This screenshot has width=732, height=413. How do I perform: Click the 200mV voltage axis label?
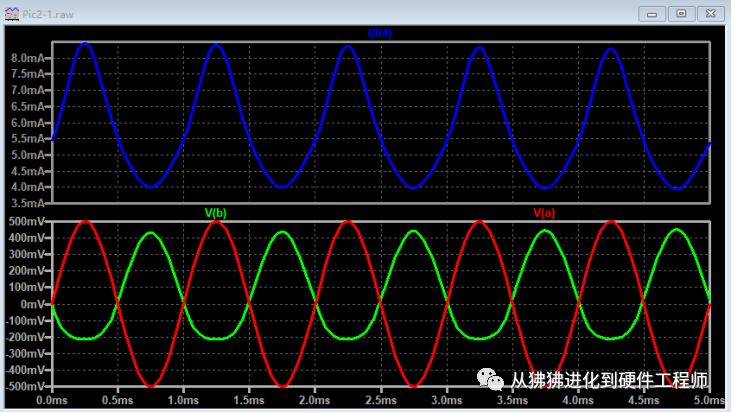point(26,271)
